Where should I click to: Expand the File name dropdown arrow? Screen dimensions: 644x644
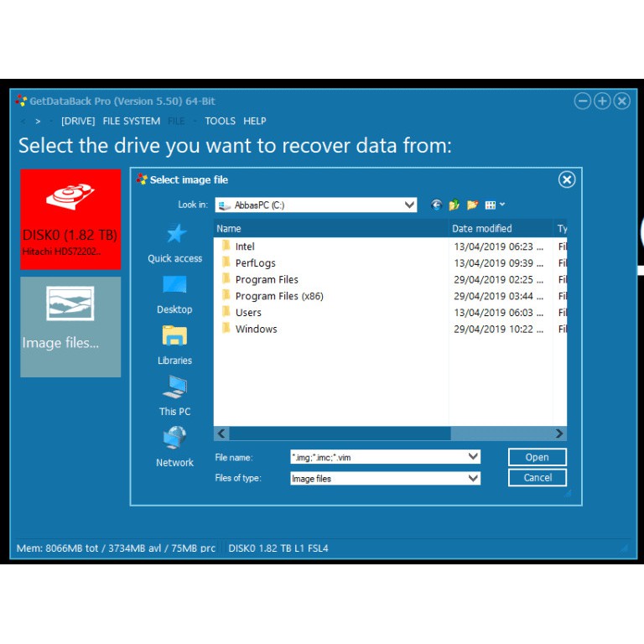click(x=473, y=457)
